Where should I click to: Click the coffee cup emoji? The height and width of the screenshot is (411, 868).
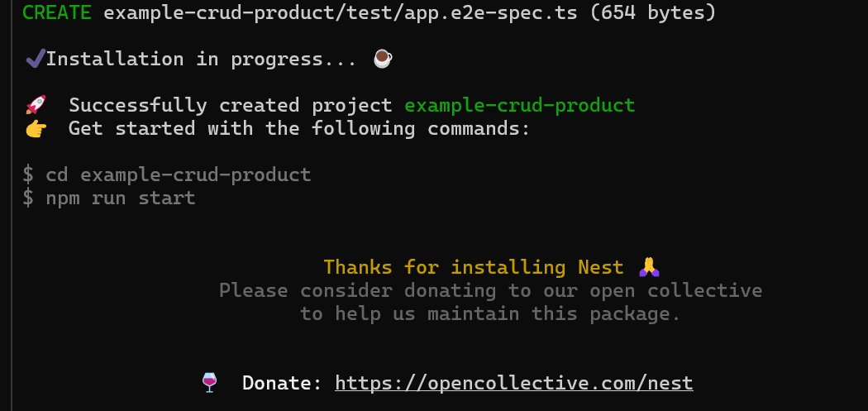tap(382, 58)
